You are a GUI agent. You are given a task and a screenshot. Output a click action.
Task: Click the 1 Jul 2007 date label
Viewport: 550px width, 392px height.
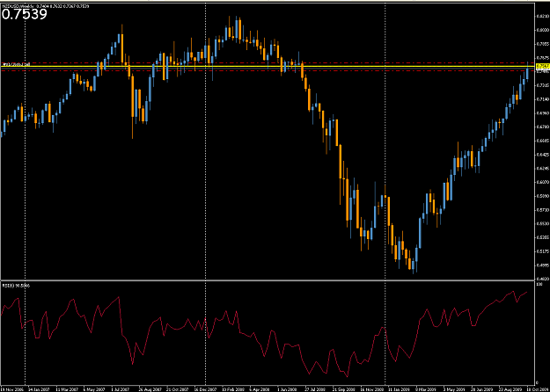(x=121, y=389)
